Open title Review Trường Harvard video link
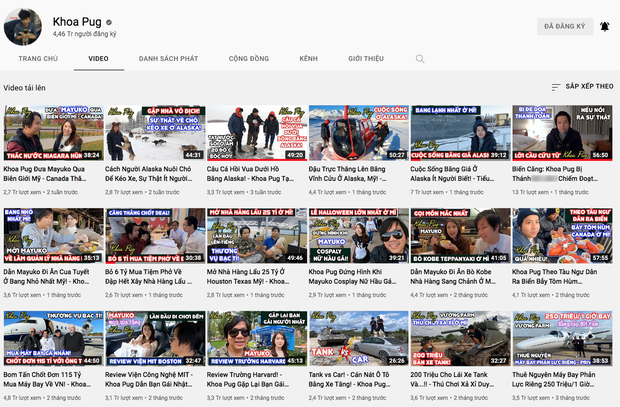Viewport: 620px width, 407px height. pos(248,379)
